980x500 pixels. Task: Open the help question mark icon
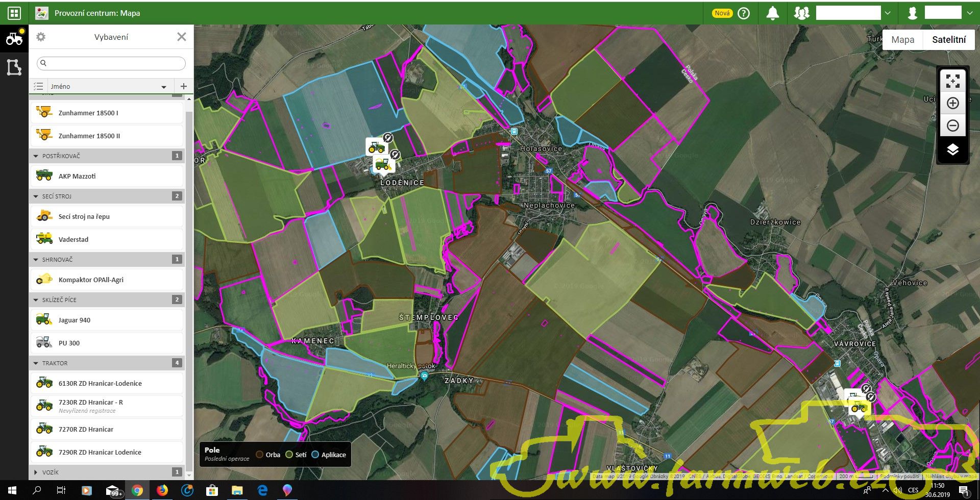[x=744, y=13]
